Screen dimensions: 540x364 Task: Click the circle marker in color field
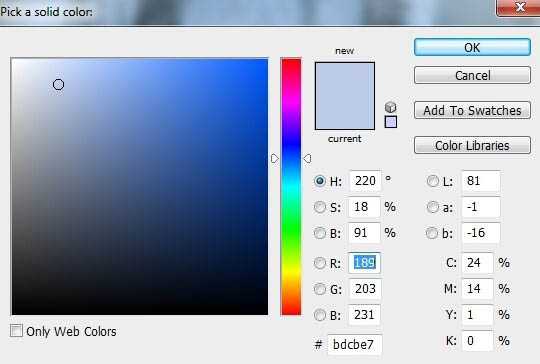59,84
